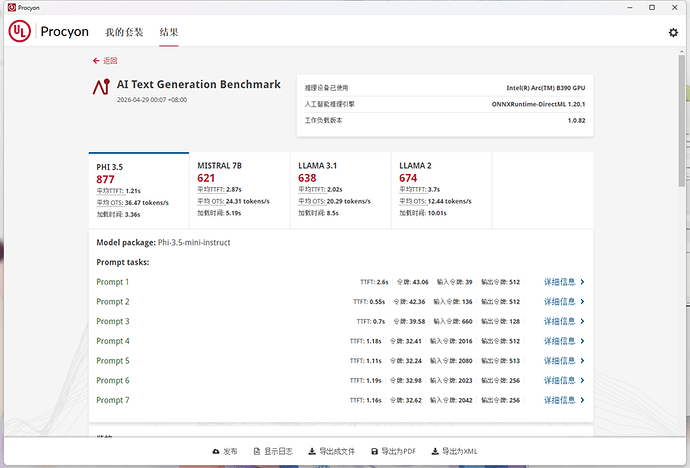Open settings gear icon
The width and height of the screenshot is (690, 468).
[673, 32]
